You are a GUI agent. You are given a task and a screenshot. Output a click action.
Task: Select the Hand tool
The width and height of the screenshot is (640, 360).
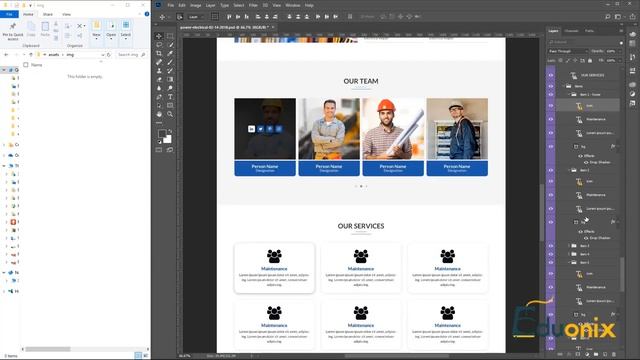pos(159,114)
